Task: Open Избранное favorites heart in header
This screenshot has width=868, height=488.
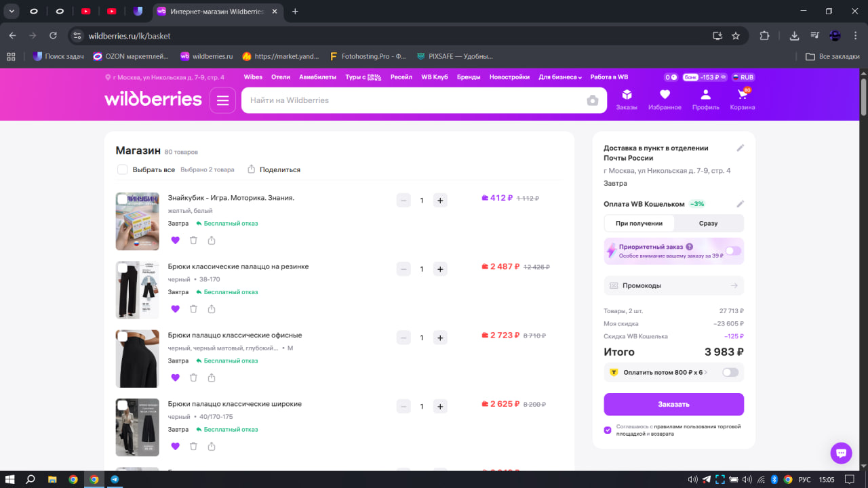Action: point(665,99)
